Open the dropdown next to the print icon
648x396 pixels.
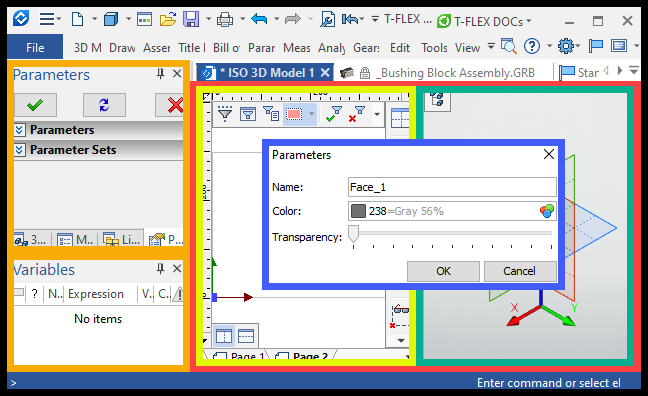point(243,19)
